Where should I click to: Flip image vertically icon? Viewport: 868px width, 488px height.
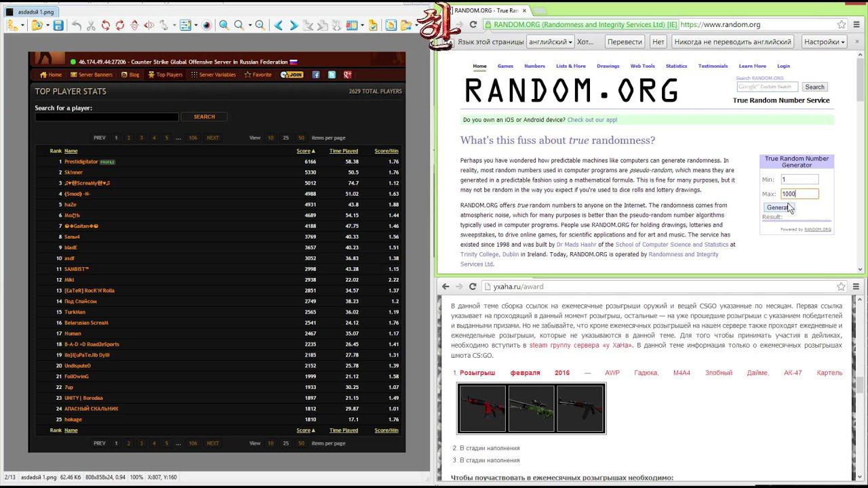click(x=134, y=26)
